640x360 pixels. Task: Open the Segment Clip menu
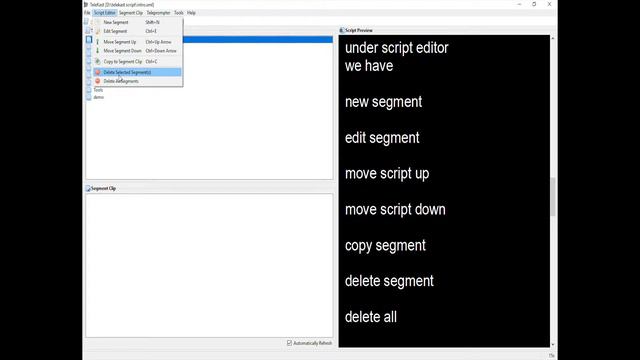tap(131, 13)
